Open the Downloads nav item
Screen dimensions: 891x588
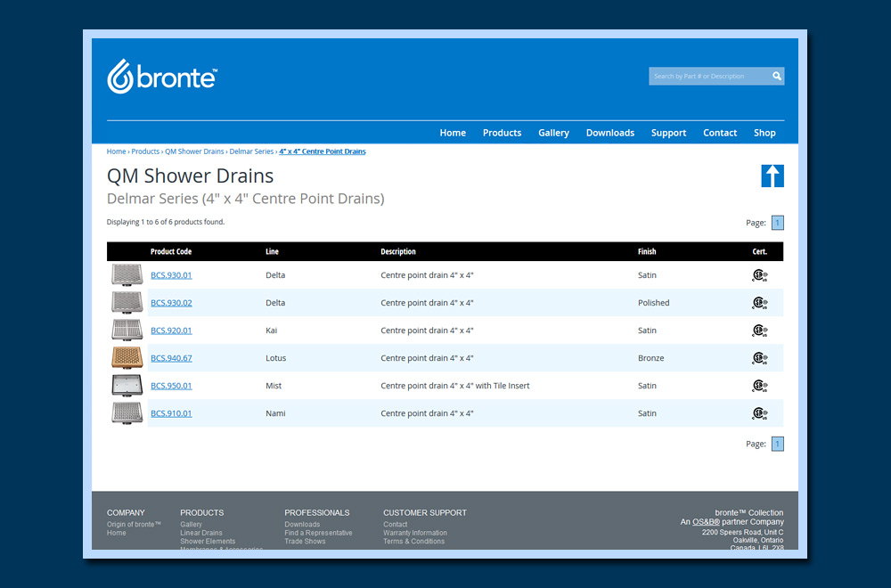click(609, 133)
